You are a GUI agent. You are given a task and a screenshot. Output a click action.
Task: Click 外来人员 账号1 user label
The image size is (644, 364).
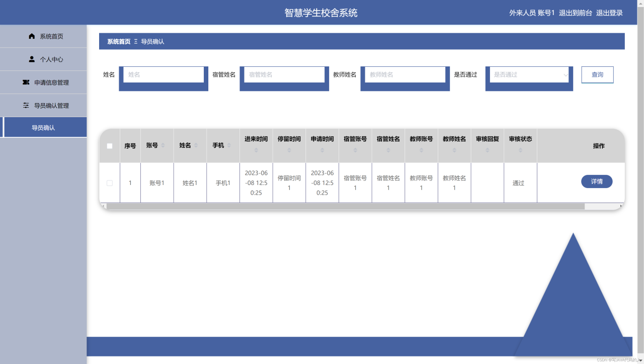(x=532, y=13)
